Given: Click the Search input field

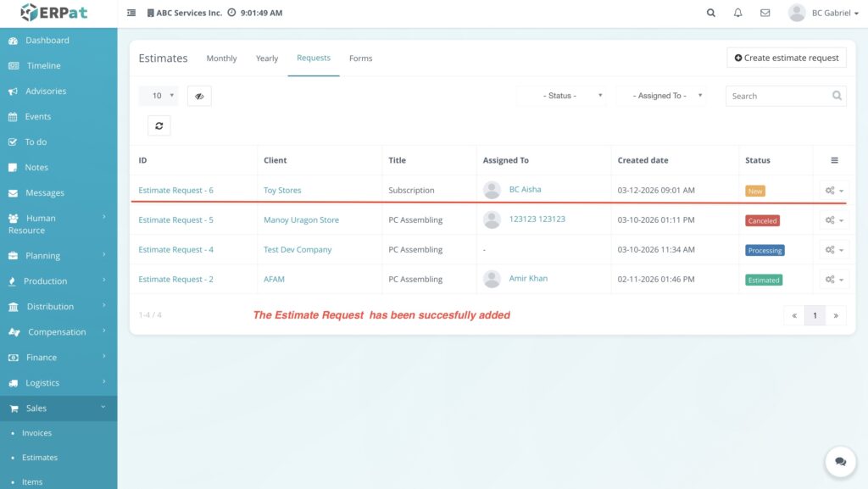Looking at the screenshot, I should point(778,96).
